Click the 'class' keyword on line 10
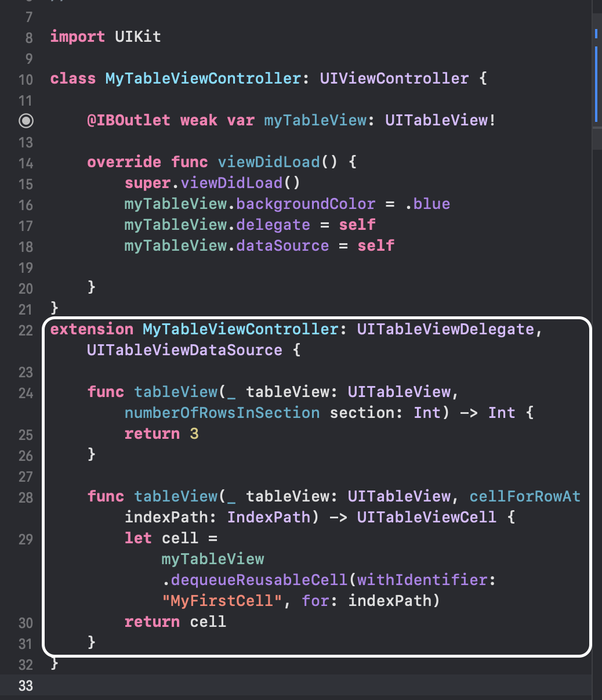 click(x=73, y=78)
